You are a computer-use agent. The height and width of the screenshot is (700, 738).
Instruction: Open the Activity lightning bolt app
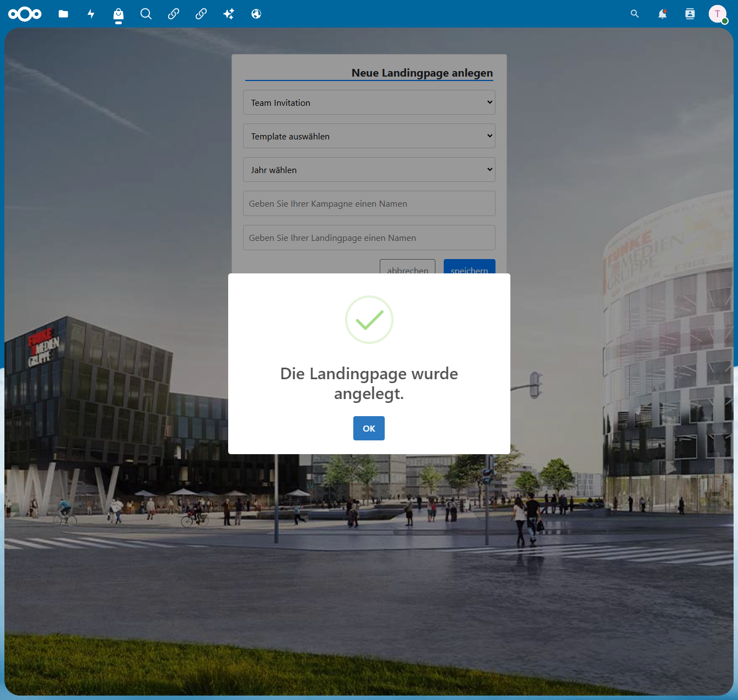91,14
